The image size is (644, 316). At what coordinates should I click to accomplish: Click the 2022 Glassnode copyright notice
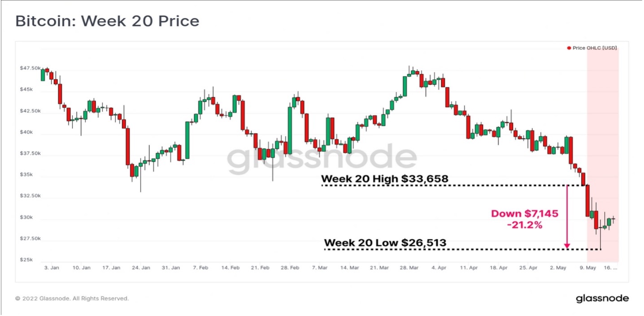click(72, 298)
